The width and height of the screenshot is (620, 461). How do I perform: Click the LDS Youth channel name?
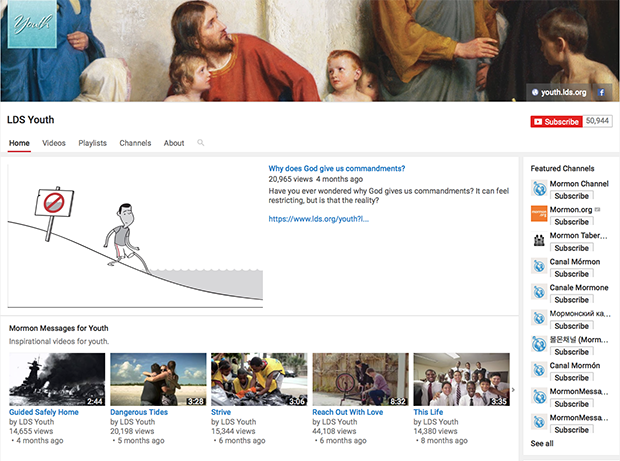coord(30,120)
